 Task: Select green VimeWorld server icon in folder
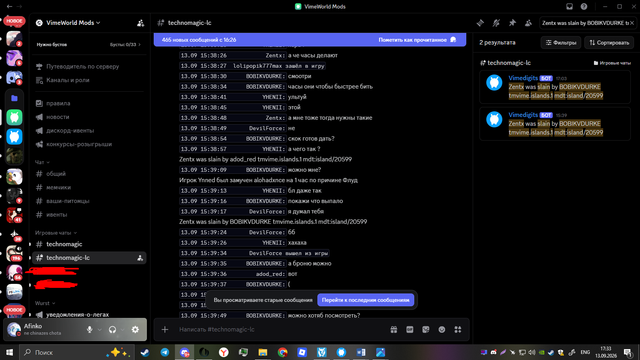click(14, 117)
